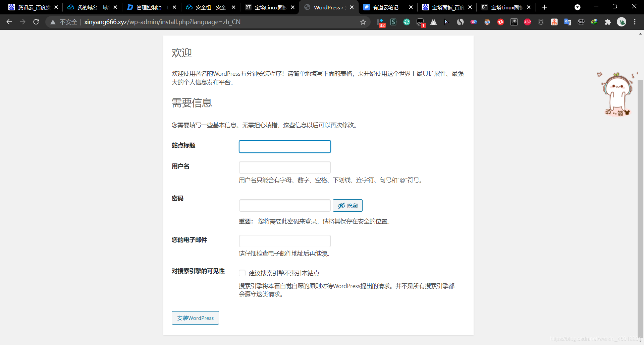Click the 对搜索引擎的可见性 label
The image size is (644, 345).
point(198,271)
